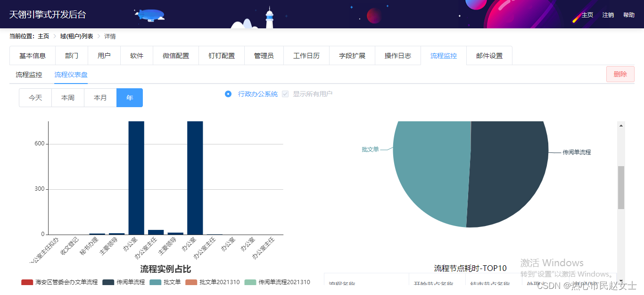The width and height of the screenshot is (644, 295).
Task: Click the scrollbar up arrow
Action: click(x=621, y=126)
